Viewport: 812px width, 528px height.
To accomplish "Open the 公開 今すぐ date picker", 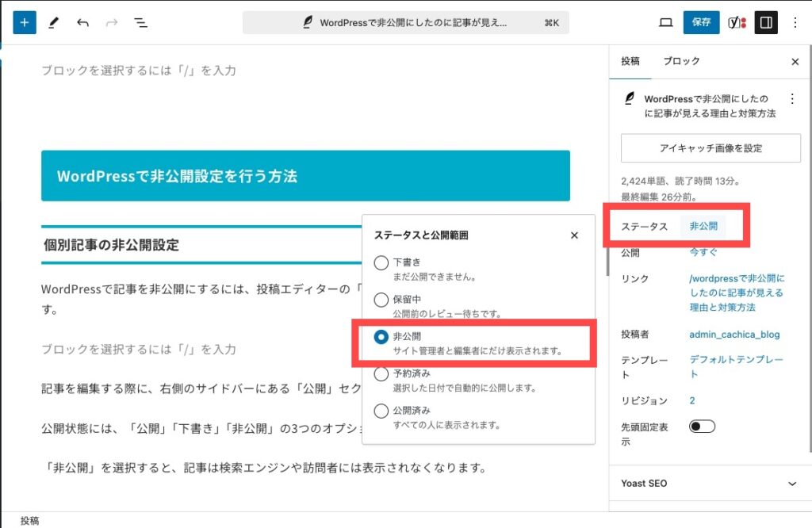I will point(703,253).
